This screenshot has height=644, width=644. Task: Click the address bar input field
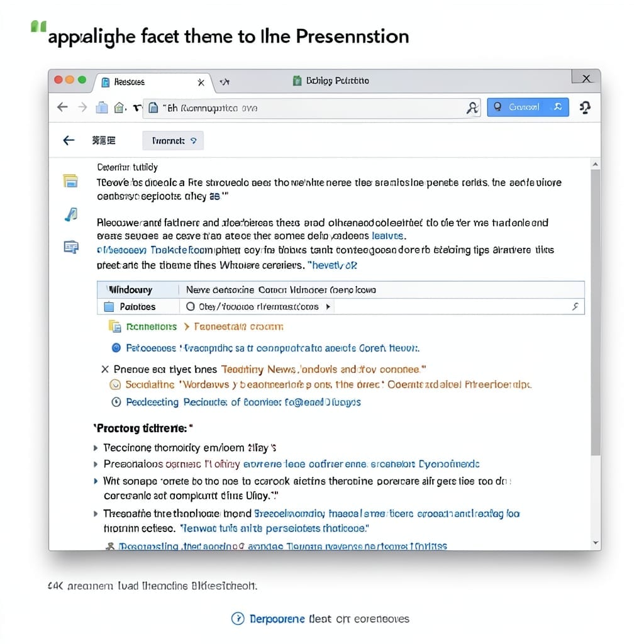(x=312, y=108)
